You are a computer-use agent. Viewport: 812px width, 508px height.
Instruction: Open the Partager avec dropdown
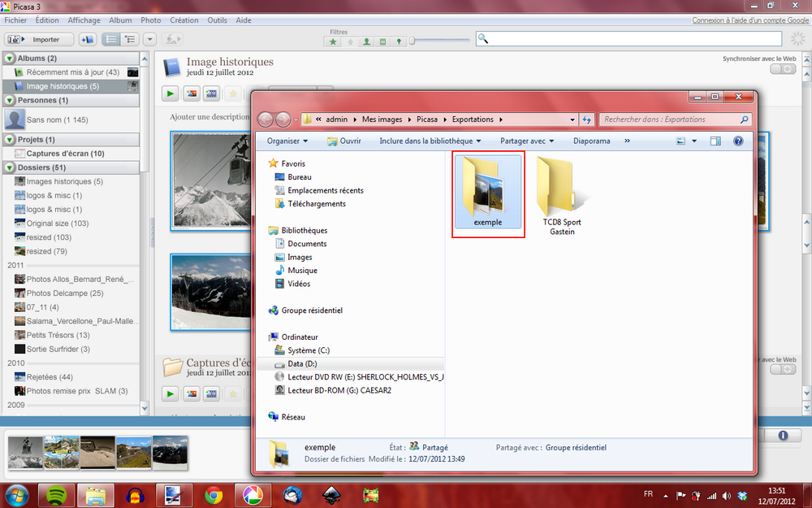527,141
